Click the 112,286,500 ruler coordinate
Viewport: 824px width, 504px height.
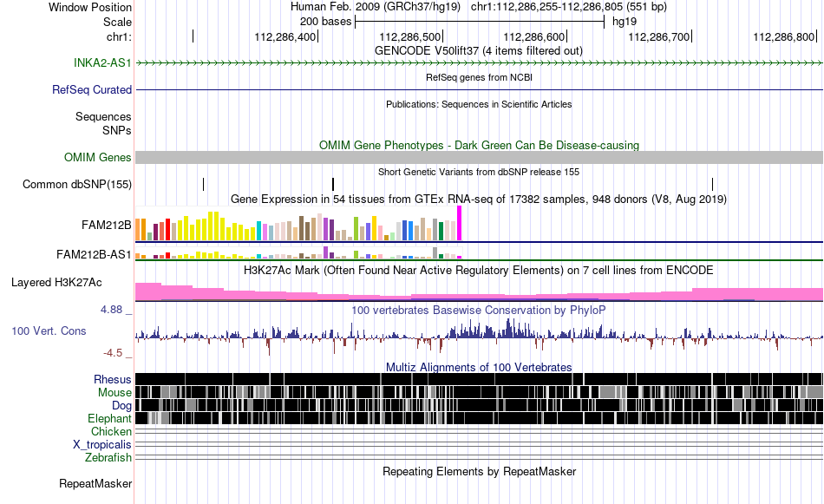410,36
